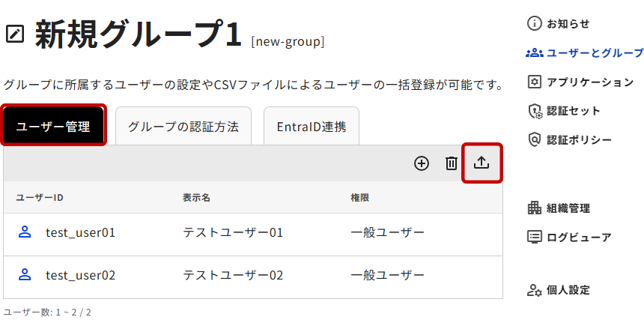Click the edit pencil icon beside group name
Viewport: 644px width, 320px height.
(x=15, y=34)
